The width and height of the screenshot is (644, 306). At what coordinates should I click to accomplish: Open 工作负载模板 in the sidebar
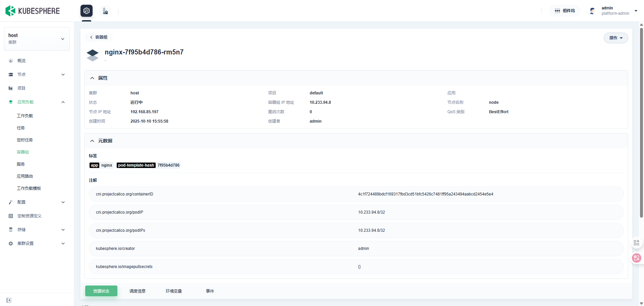tap(29, 188)
